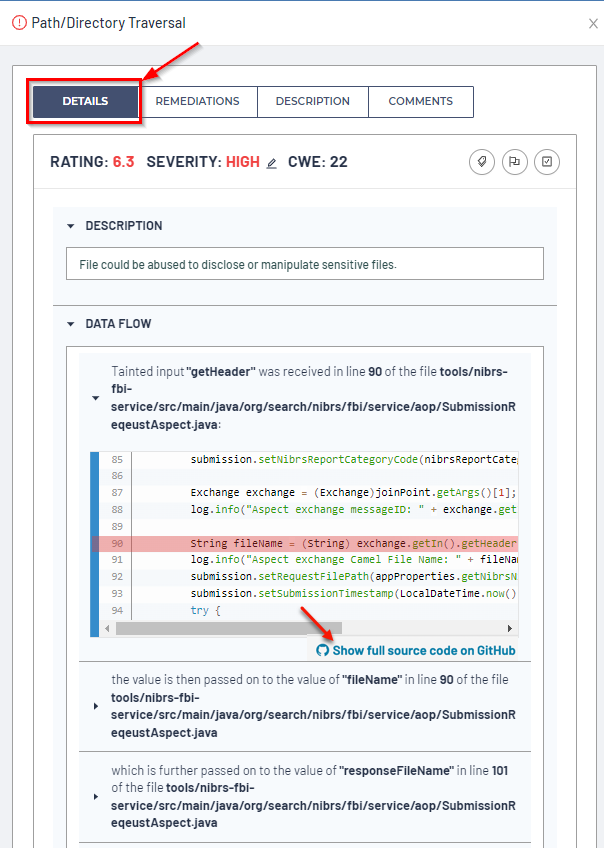This screenshot has width=604, height=848.
Task: Go to the Comments tab
Action: [420, 101]
